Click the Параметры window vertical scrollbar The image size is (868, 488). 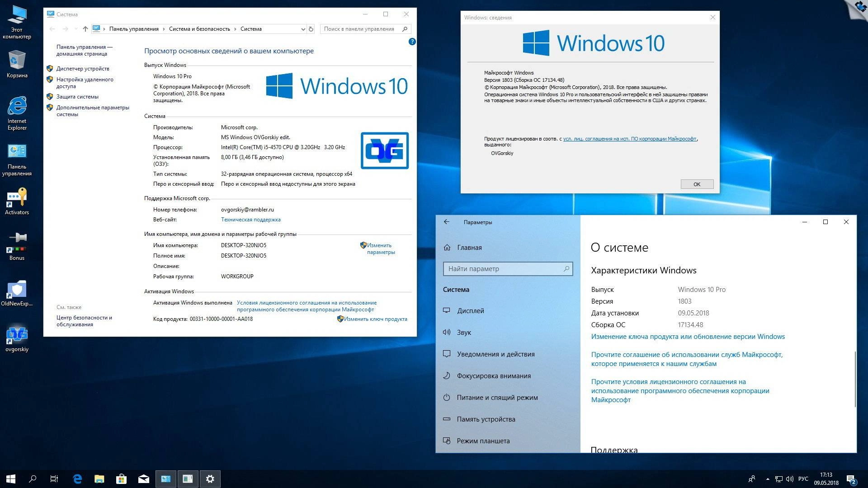855,379
